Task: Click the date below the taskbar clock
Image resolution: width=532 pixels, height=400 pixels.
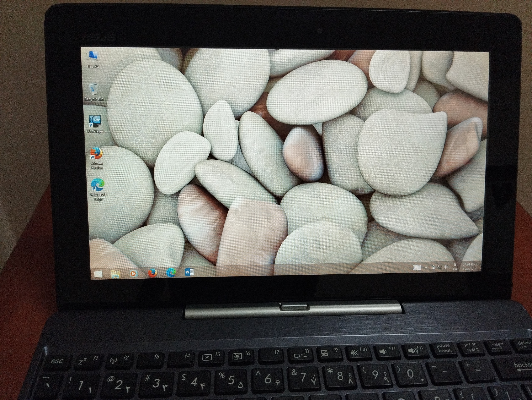Action: point(469,269)
